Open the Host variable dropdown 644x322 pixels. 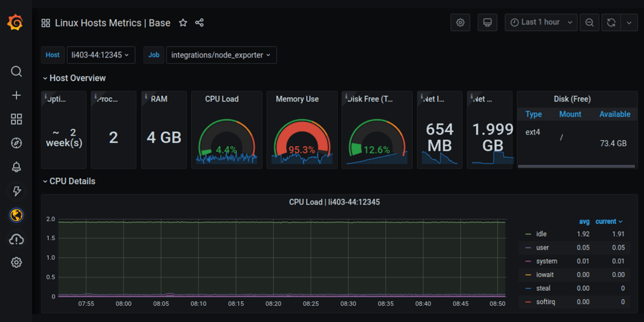pos(101,54)
